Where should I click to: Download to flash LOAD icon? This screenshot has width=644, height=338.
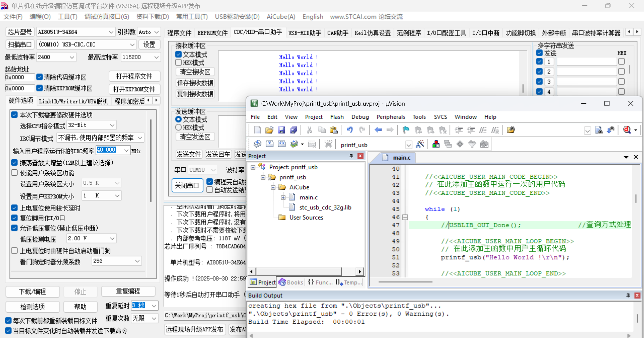[328, 144]
